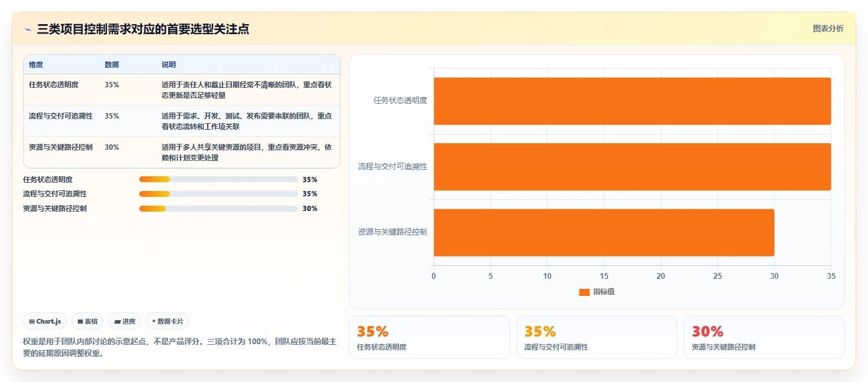Click the orange legend swatch 指标值
Screen dimensions: 868x382
pos(584,292)
